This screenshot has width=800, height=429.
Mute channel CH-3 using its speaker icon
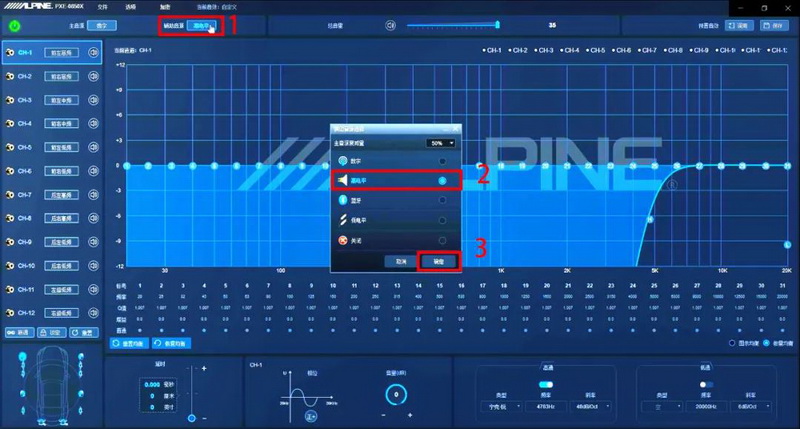point(93,100)
